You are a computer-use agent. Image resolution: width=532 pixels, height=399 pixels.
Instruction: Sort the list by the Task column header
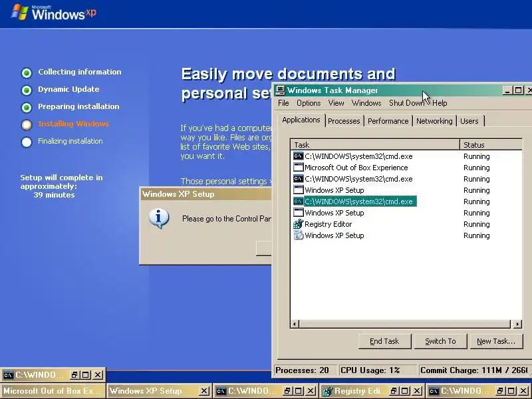(x=375, y=145)
